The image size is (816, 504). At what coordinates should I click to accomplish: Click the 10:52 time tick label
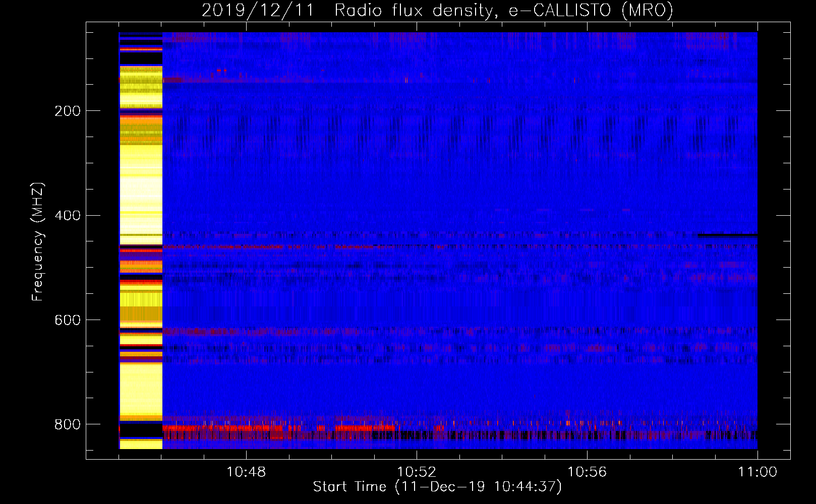pos(417,472)
